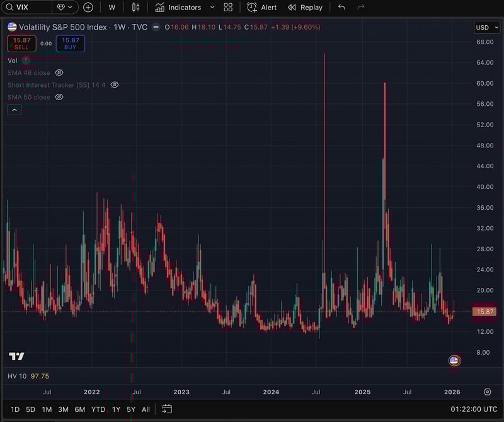Collapse the indicator legend panel
The image size is (504, 422).
click(x=14, y=110)
